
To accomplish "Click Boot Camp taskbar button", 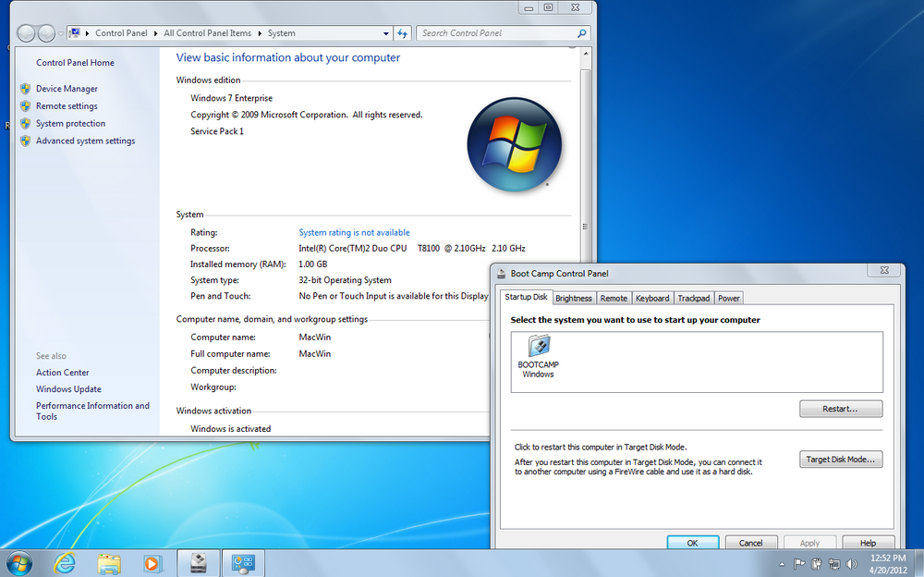I will [200, 563].
